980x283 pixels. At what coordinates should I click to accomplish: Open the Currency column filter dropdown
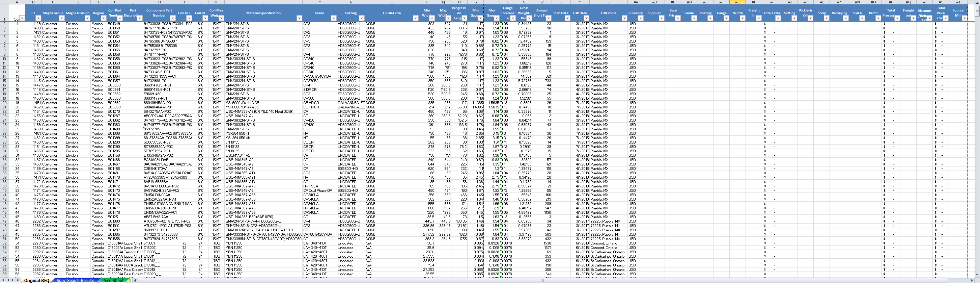point(641,18)
